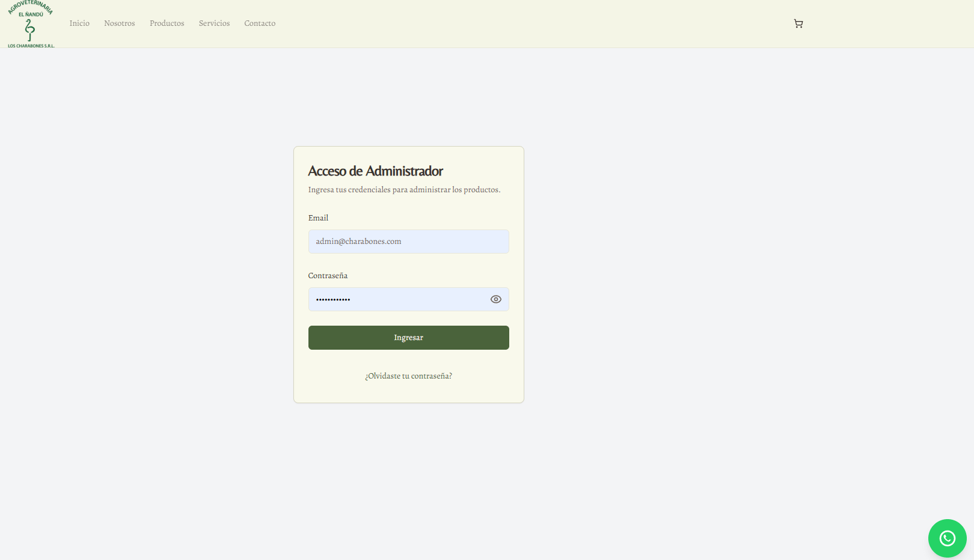Screen dimensions: 974x560
Task: Click into the Contraseña password field
Action: click(x=397, y=299)
